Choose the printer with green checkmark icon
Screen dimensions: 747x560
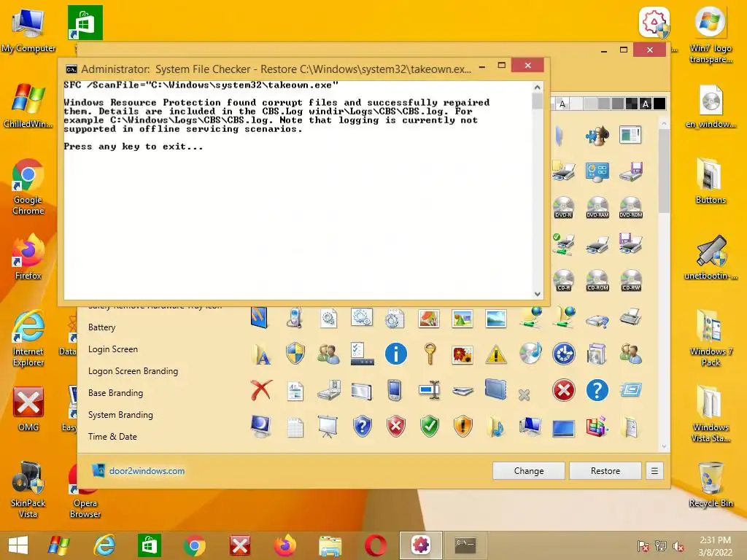564,244
